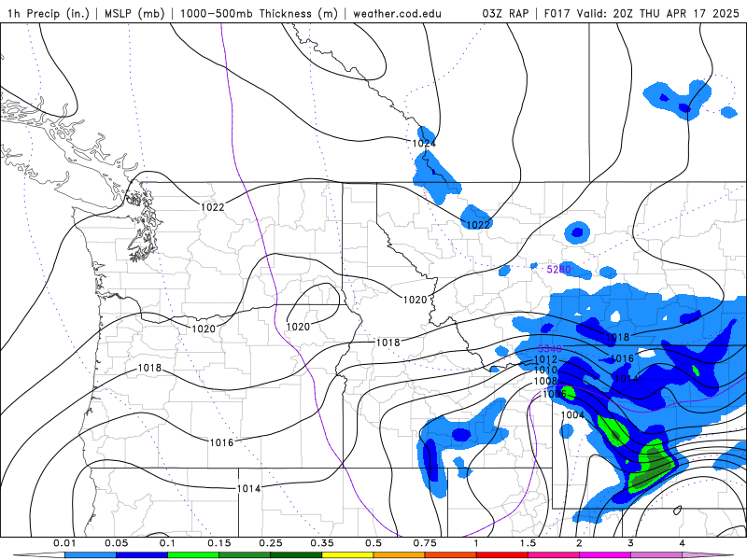
Task: Click the red legend swatch
Action: coord(502,555)
